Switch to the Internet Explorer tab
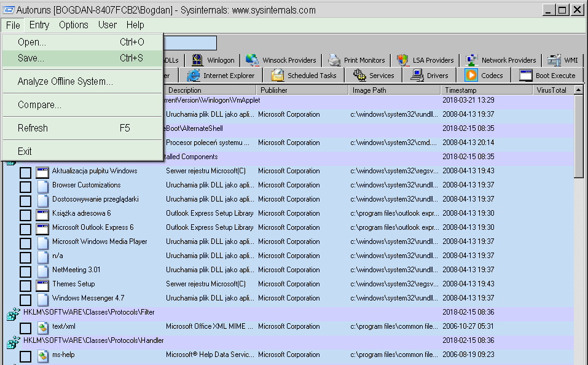588x365 pixels. [221, 76]
